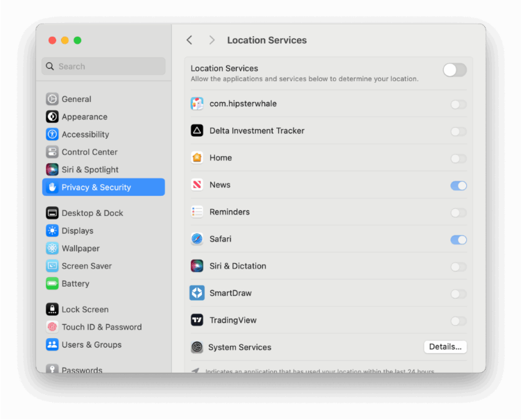This screenshot has width=521, height=420.
Task: Select Siri & Spotlight in sidebar
Action: (x=103, y=169)
